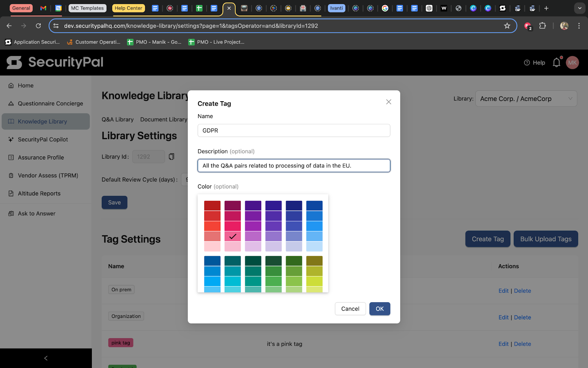Click the Save button under Library Settings
Screen dimensions: 588x368
click(x=114, y=202)
